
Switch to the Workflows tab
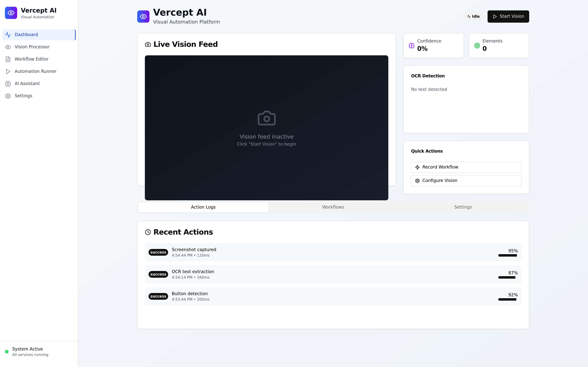click(x=333, y=207)
